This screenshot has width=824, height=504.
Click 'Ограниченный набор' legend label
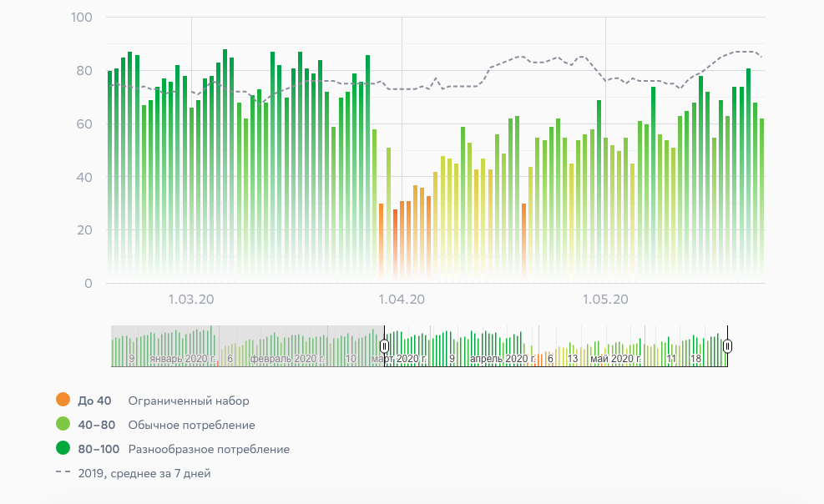(189, 401)
